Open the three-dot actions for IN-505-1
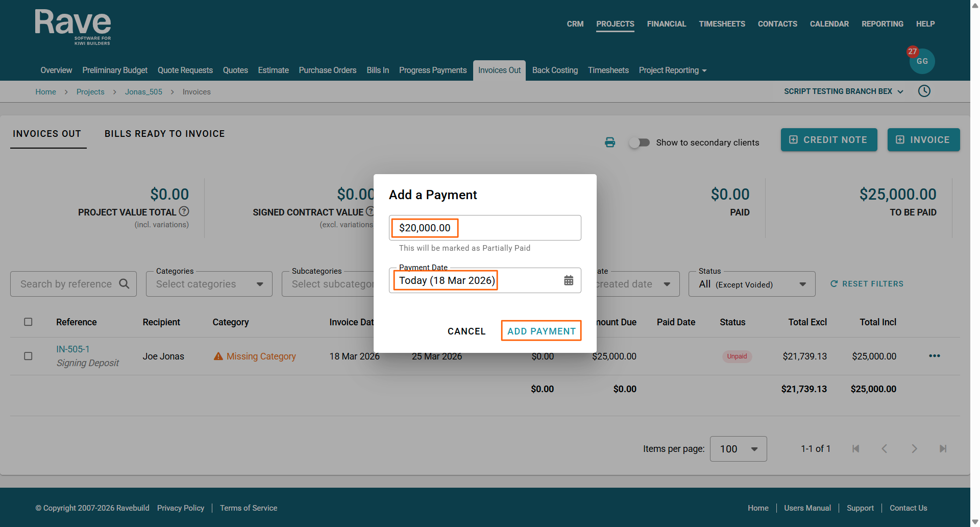Screen dimensions: 980x527 coord(935,356)
